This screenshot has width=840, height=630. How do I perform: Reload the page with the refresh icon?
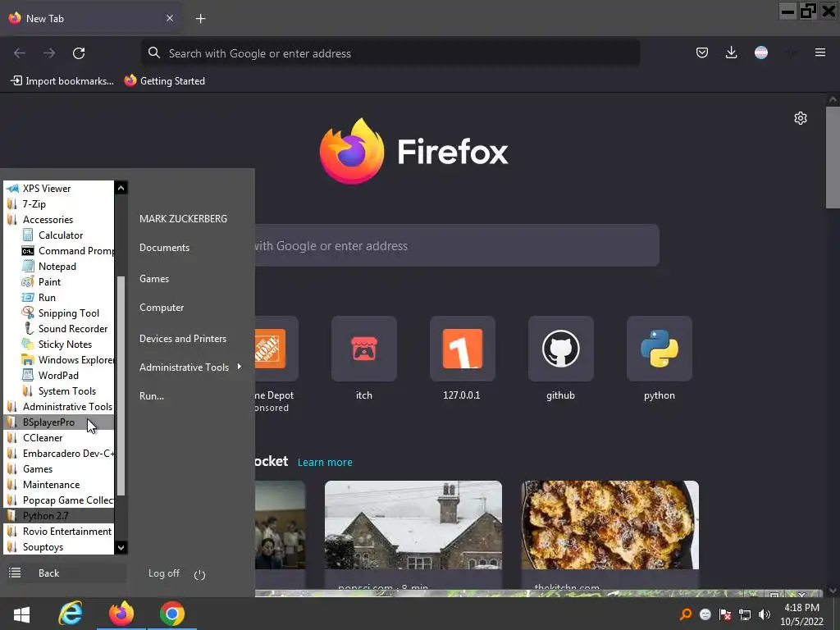pyautogui.click(x=79, y=53)
